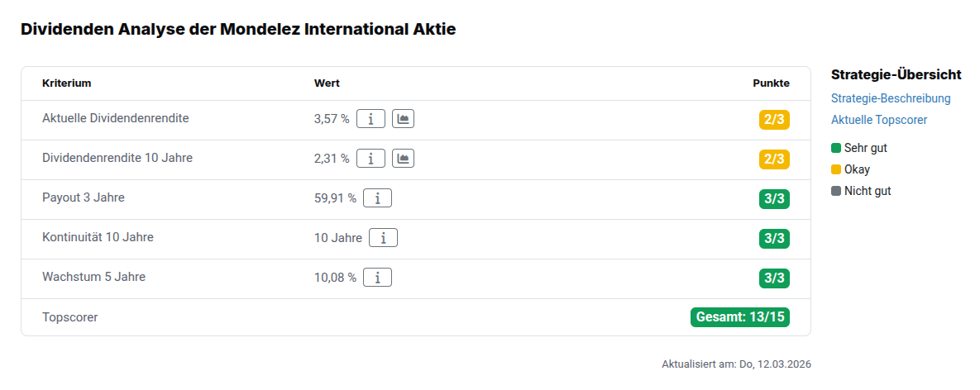Click the gray Nicht gut legend swatch
Viewport: 980px width, 390px height.
[836, 191]
